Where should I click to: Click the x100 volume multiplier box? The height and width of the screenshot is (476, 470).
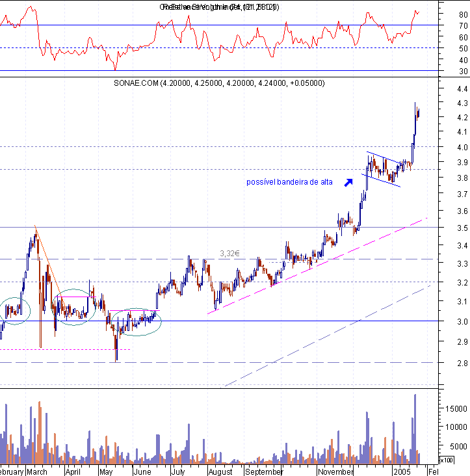(447, 460)
